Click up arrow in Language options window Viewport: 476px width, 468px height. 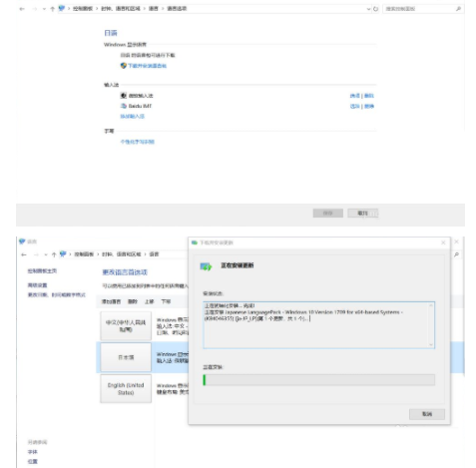click(52, 9)
